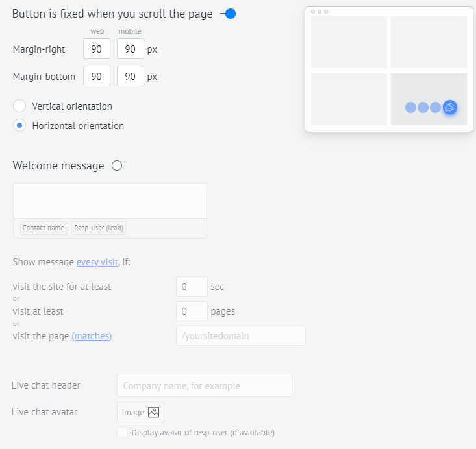The height and width of the screenshot is (449, 476).
Task: Click the third light-blue circle beside chat icon
Action: pyautogui.click(x=435, y=108)
